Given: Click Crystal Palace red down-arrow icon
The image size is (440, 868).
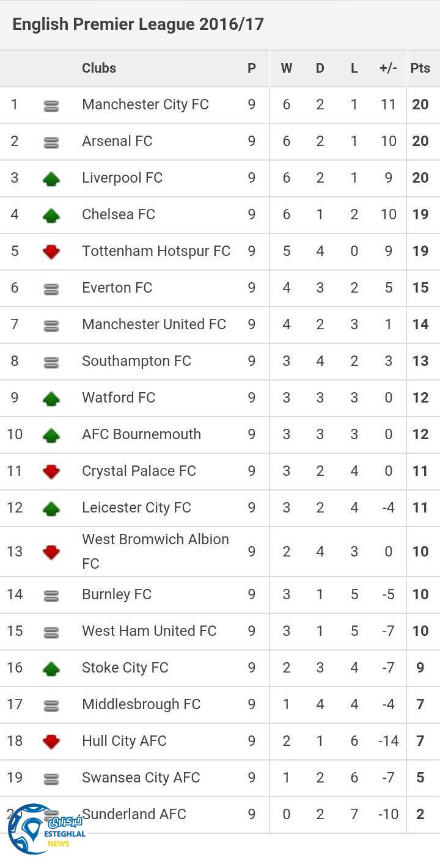Looking at the screenshot, I should (51, 472).
